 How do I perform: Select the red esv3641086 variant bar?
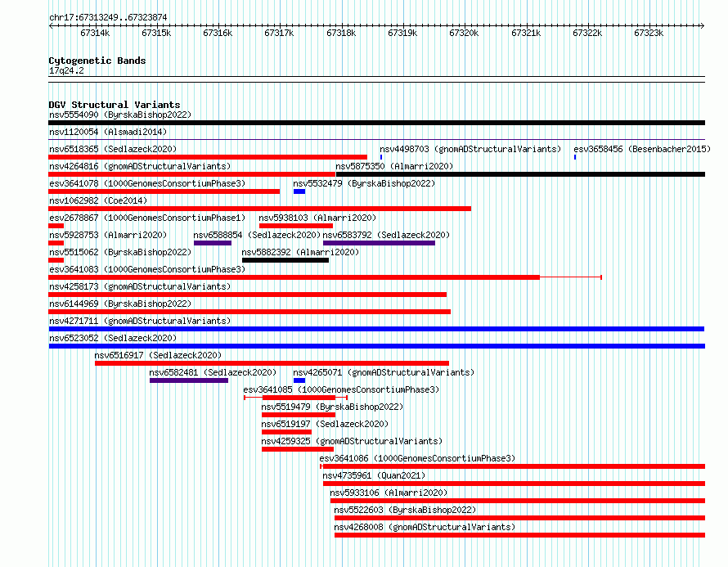point(513,466)
